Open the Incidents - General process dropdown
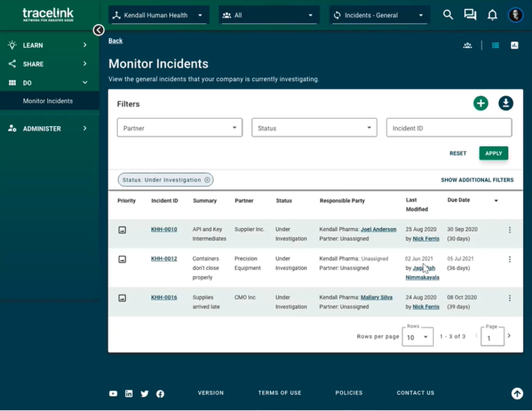The image size is (532, 411). (x=379, y=15)
